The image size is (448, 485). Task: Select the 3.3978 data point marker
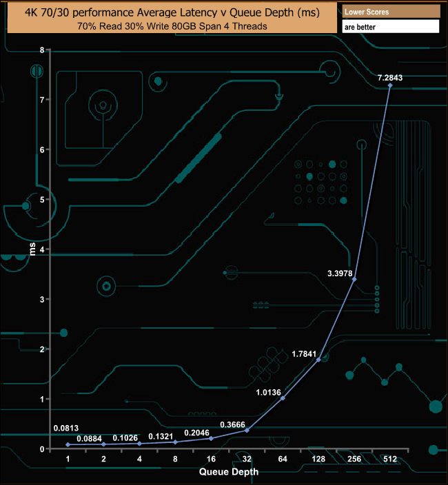pos(354,279)
